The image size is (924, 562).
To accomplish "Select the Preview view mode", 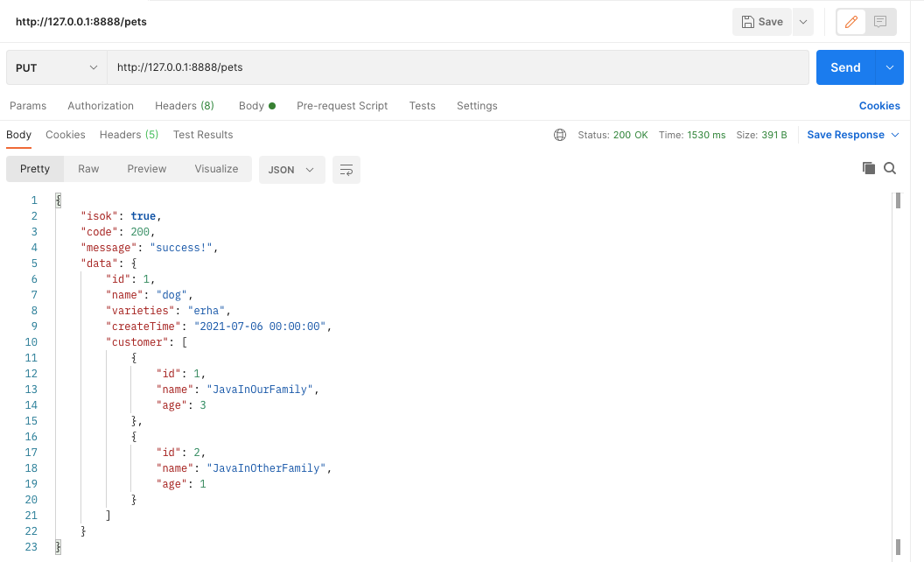I will pos(146,169).
